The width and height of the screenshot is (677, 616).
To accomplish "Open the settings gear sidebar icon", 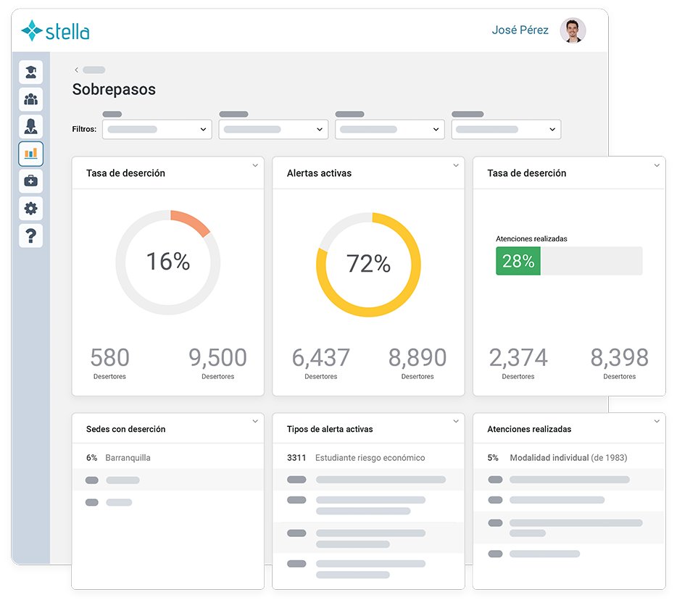I will click(x=30, y=209).
